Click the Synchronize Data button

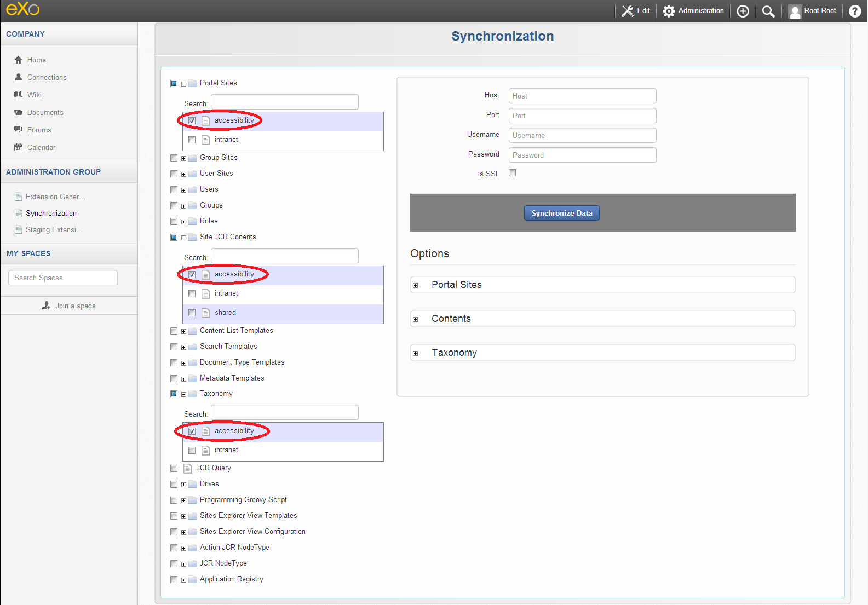pyautogui.click(x=562, y=213)
